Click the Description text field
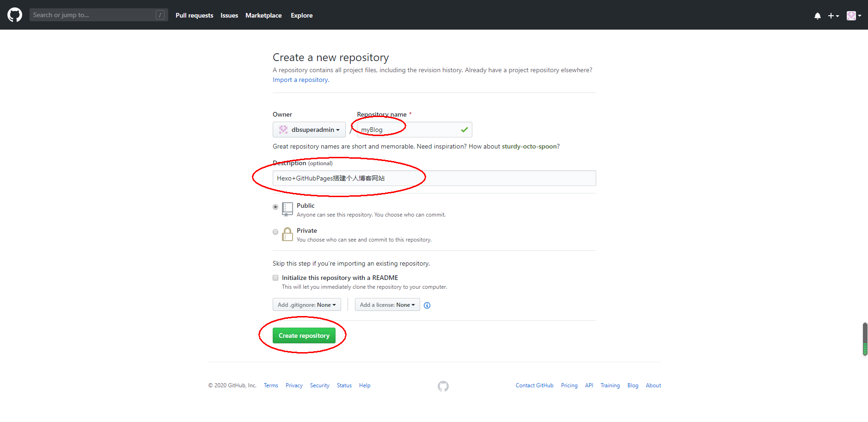Screen dimensions: 868x422 (434, 178)
